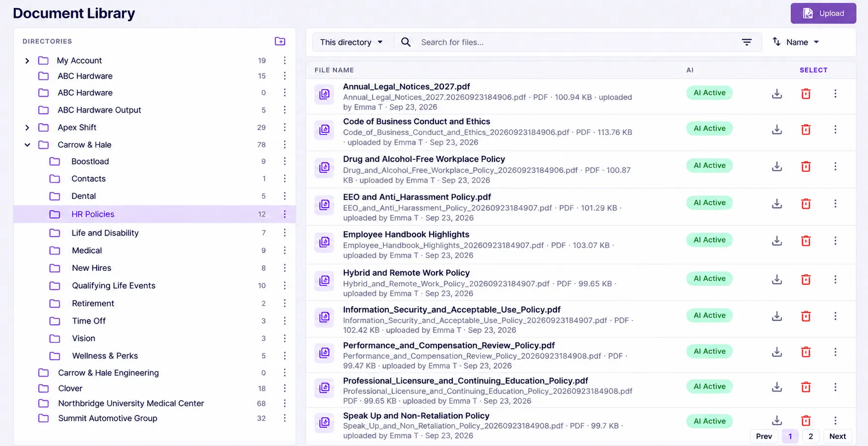Open more options for Hybrid and Remote Work Policy
868x446 pixels.
point(835,279)
